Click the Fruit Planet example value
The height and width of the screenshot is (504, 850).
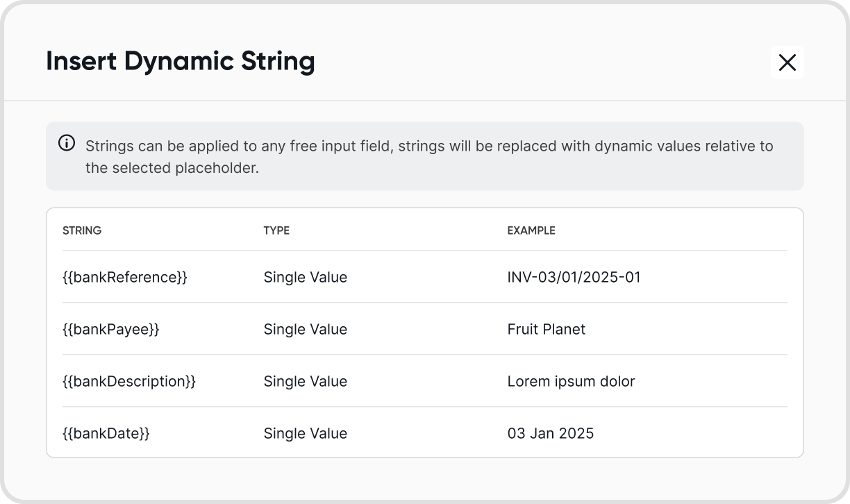tap(547, 330)
